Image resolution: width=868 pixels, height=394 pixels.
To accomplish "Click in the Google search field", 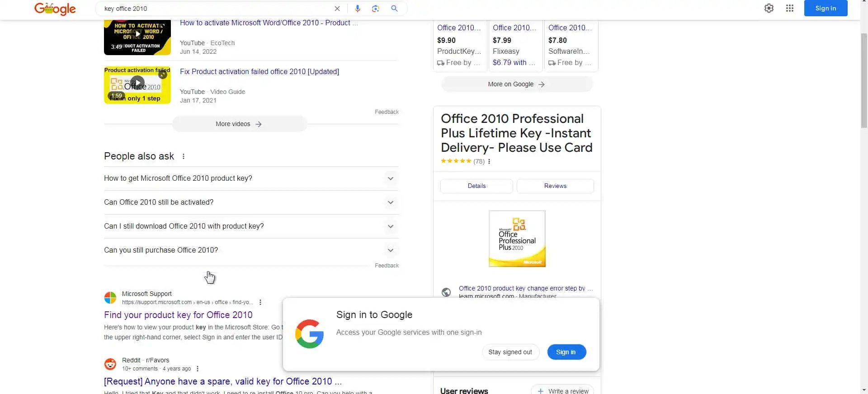I will click(217, 9).
